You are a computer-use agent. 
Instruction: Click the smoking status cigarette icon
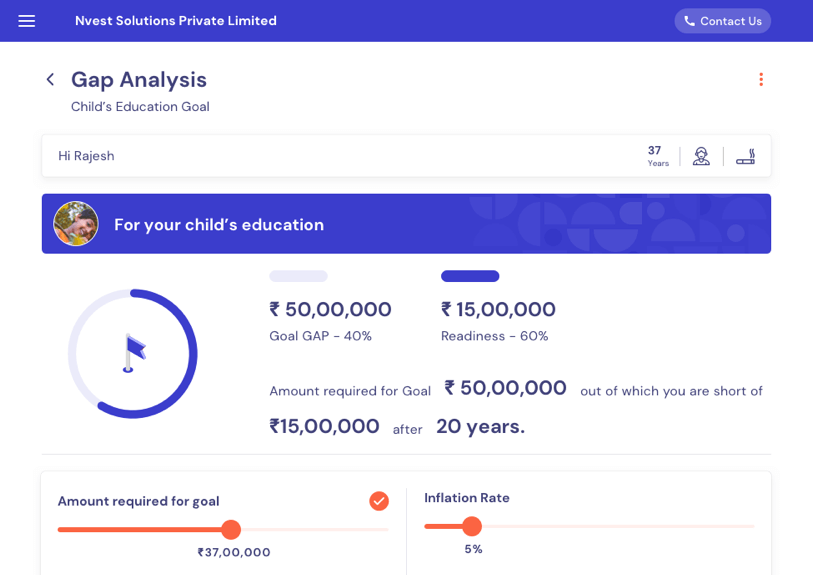click(745, 156)
